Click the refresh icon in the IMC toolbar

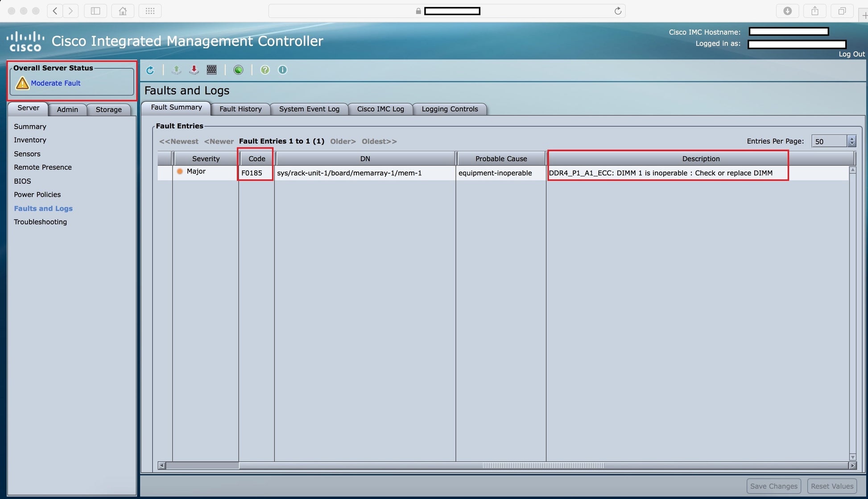pos(150,70)
